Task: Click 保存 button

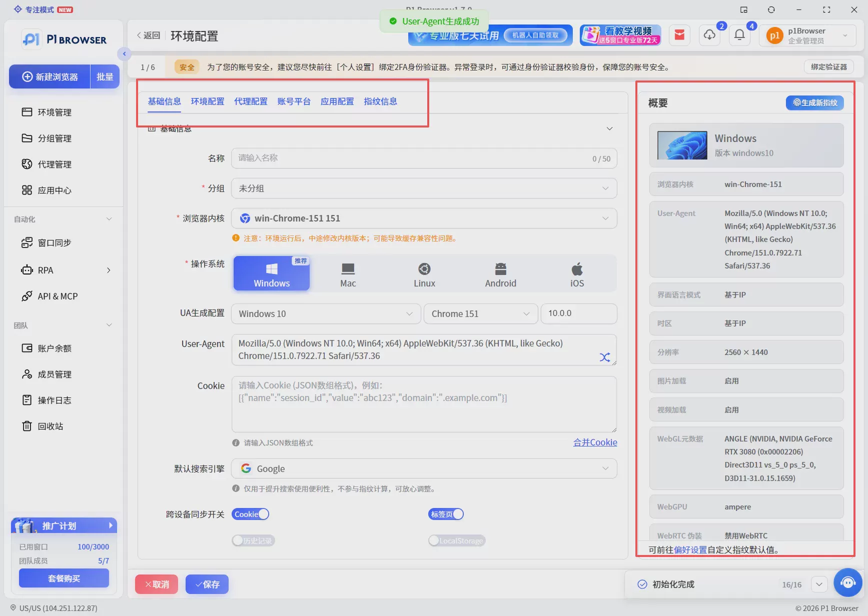Action: click(x=207, y=584)
